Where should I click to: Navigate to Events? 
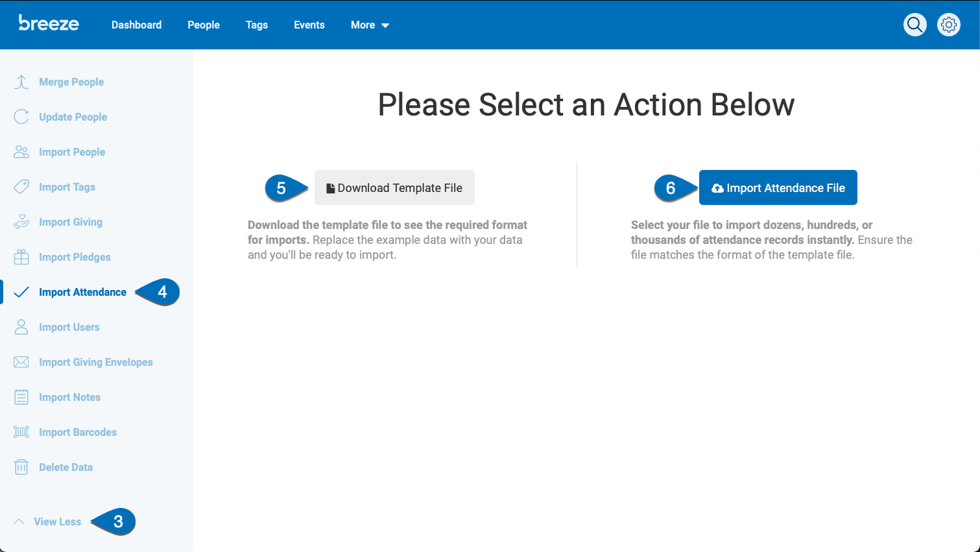click(309, 25)
